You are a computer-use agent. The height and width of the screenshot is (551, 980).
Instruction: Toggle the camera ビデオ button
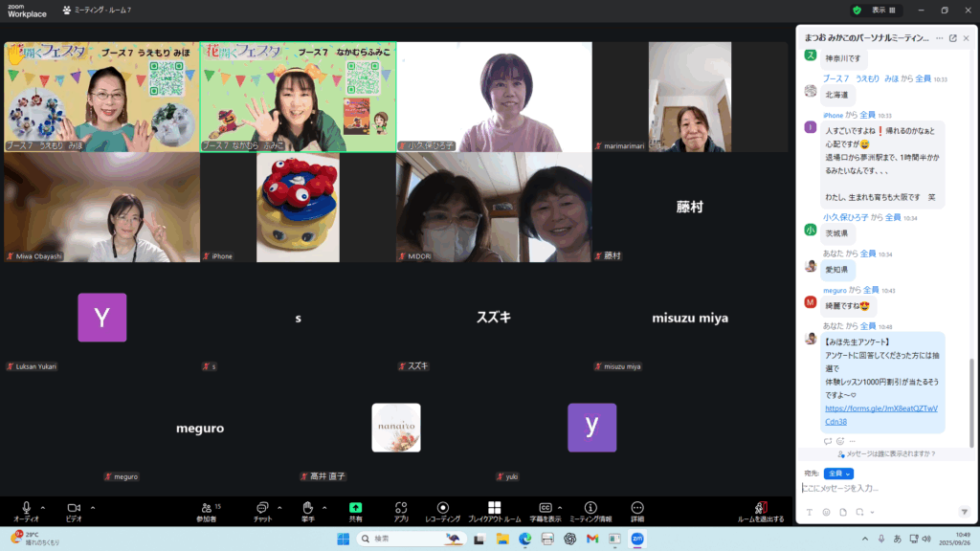tap(73, 510)
